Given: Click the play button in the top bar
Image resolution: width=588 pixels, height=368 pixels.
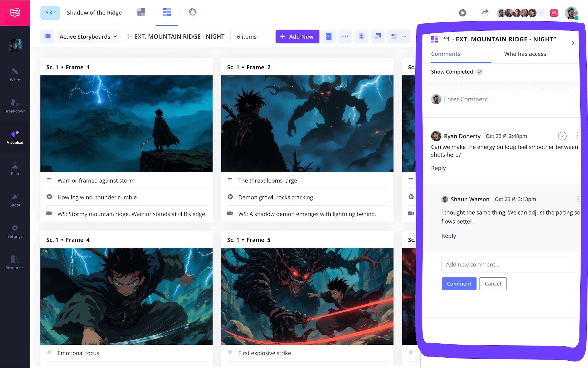Looking at the screenshot, I should [463, 13].
